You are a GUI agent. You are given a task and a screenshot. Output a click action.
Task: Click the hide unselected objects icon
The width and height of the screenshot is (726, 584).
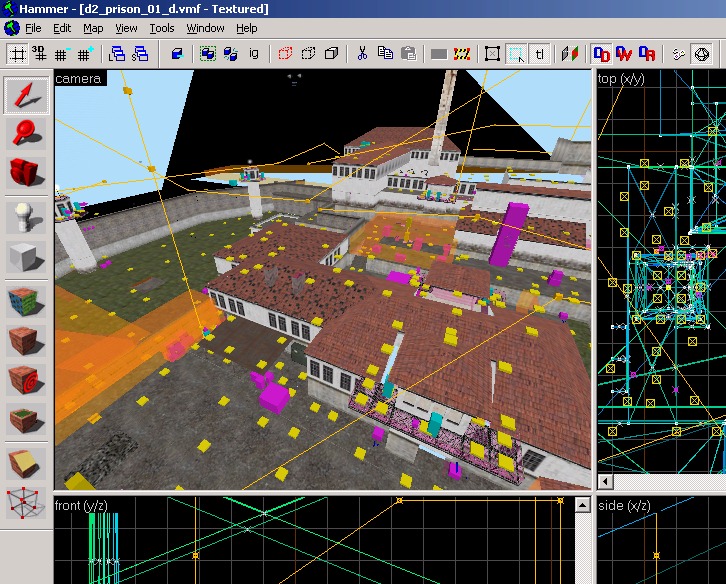308,54
